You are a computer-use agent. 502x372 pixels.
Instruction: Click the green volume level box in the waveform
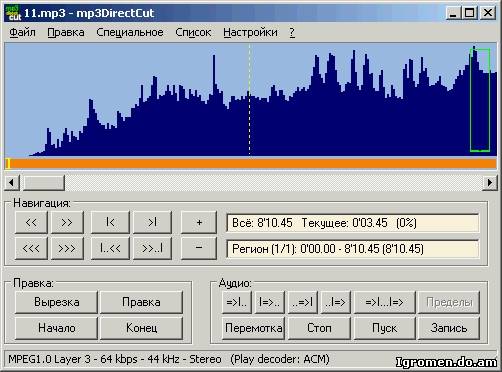pos(480,100)
